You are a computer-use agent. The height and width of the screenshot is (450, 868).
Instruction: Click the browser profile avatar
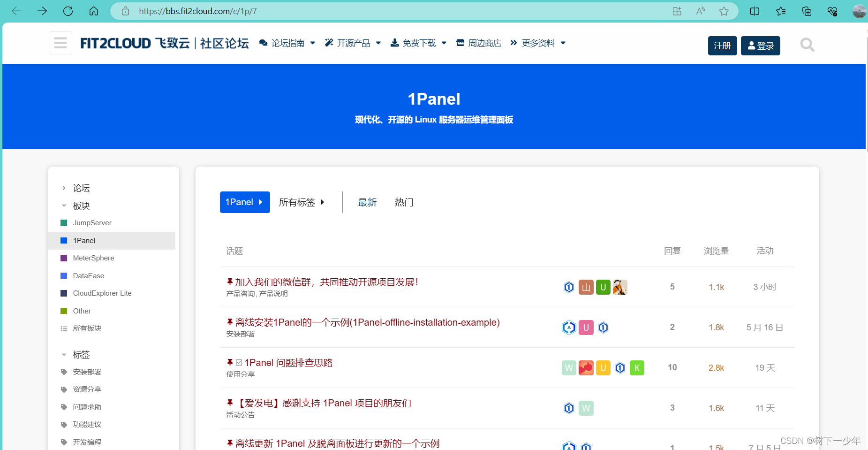pos(859,11)
